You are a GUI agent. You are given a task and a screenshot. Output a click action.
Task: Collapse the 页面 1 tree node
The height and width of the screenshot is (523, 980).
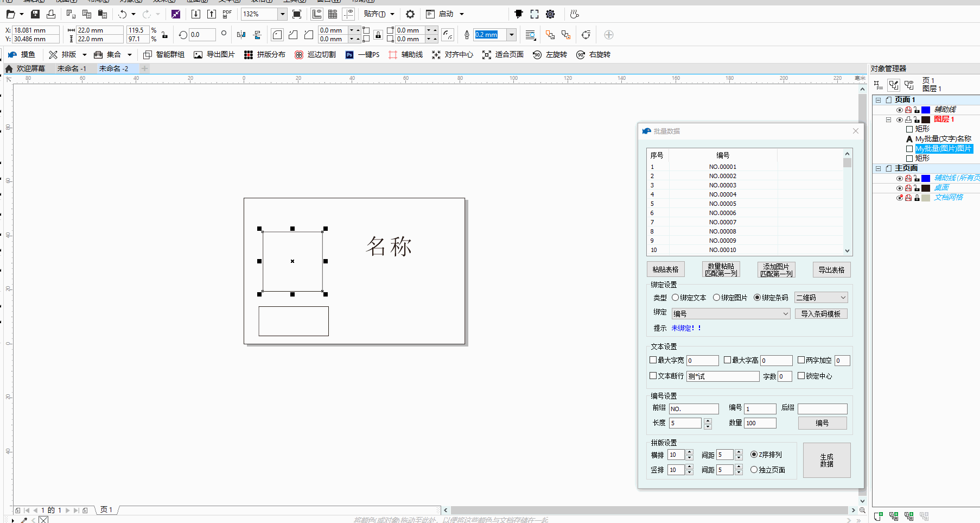click(878, 100)
